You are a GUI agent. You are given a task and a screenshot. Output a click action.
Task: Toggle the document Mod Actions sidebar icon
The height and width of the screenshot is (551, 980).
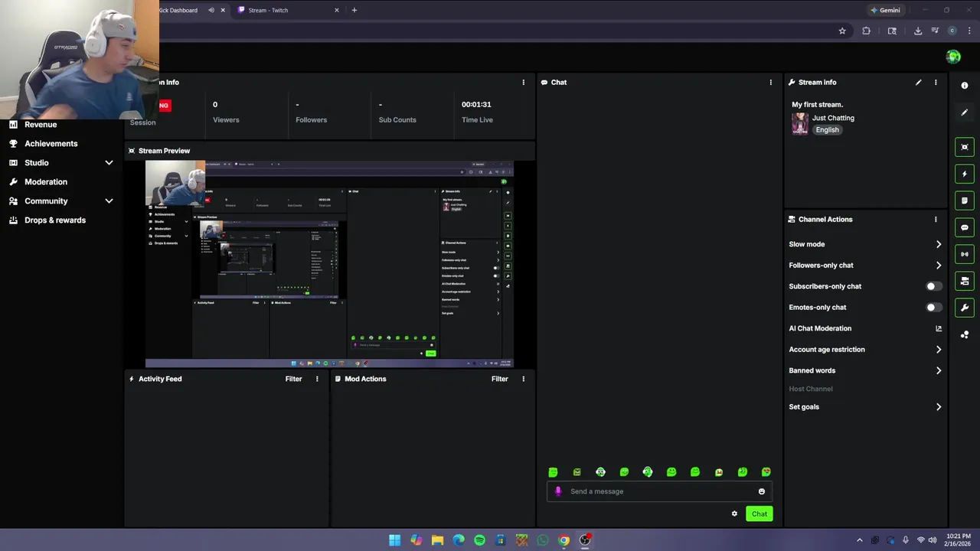tap(965, 201)
